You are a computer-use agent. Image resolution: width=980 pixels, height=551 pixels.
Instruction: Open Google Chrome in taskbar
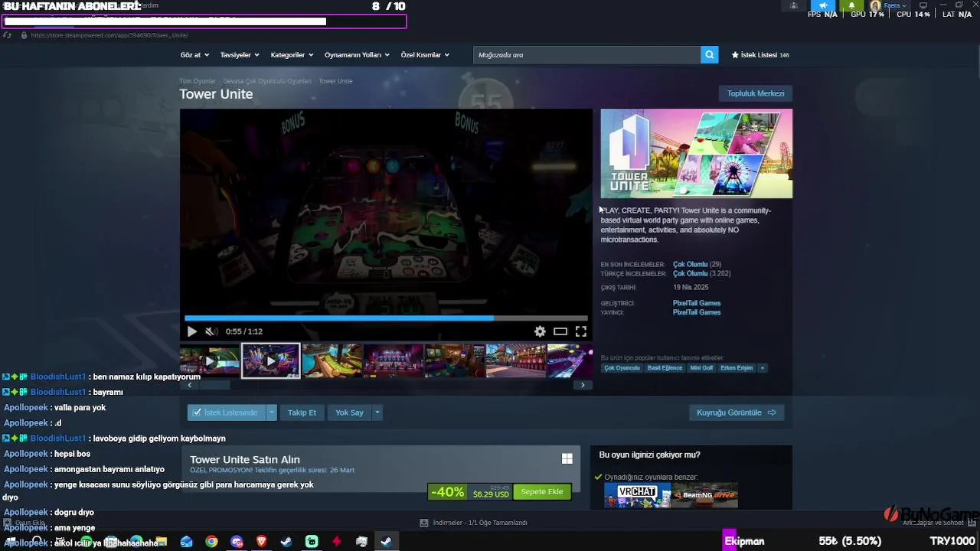211,542
